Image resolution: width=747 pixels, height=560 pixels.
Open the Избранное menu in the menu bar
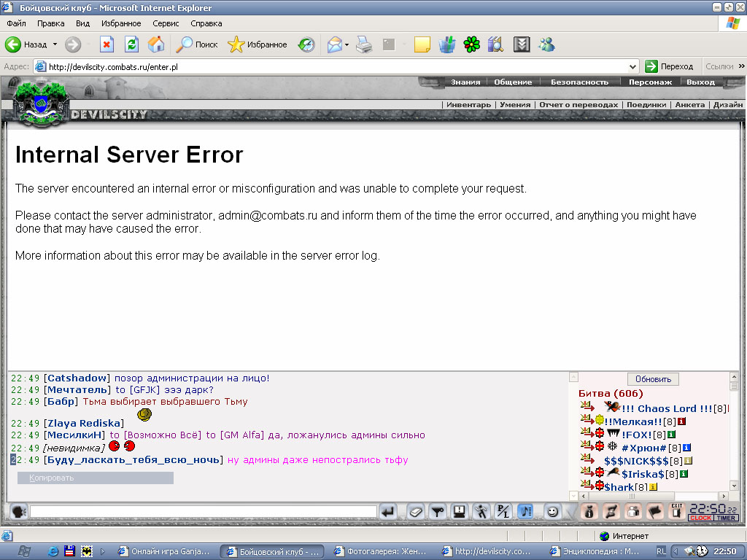tap(121, 23)
